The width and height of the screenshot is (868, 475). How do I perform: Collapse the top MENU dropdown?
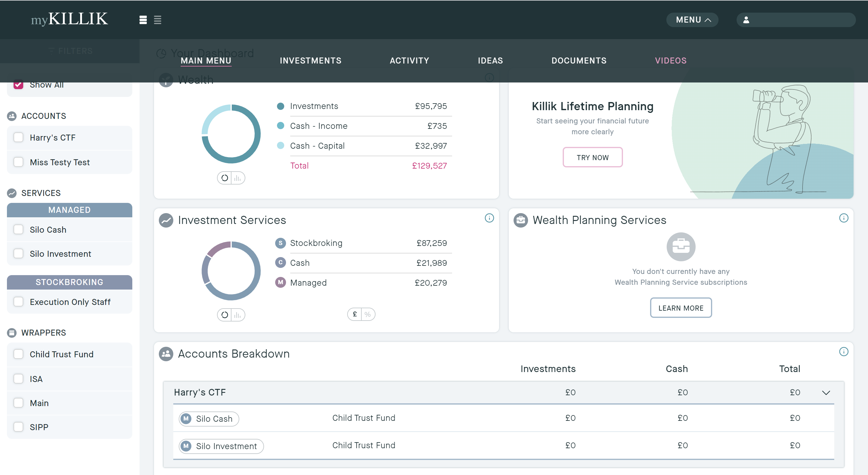692,20
